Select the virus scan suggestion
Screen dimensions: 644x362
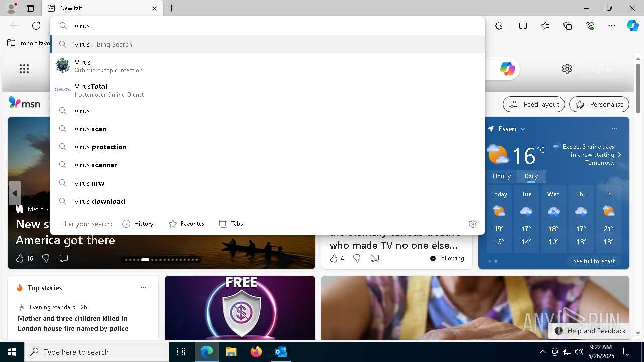tap(267, 129)
